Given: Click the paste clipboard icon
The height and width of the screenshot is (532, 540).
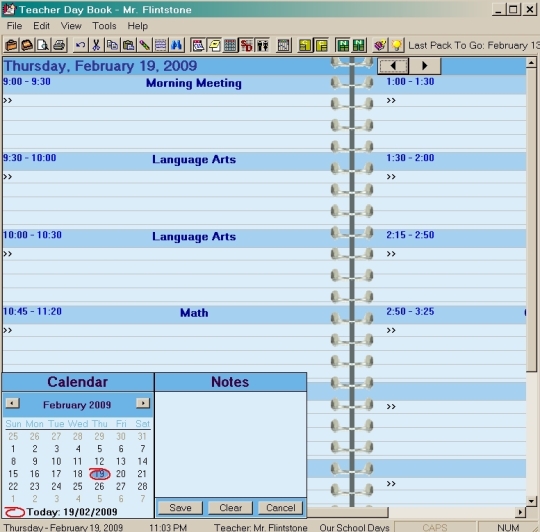Looking at the screenshot, I should pyautogui.click(x=128, y=45).
